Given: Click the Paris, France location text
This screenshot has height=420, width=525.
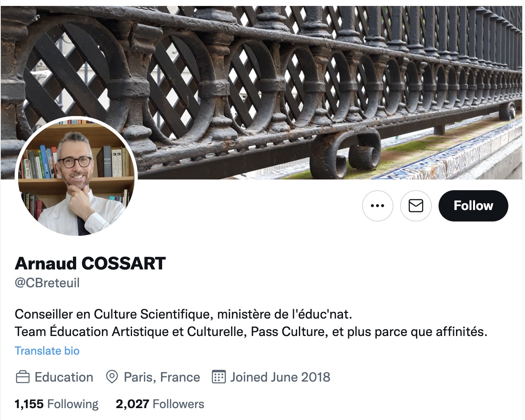Looking at the screenshot, I should (162, 377).
